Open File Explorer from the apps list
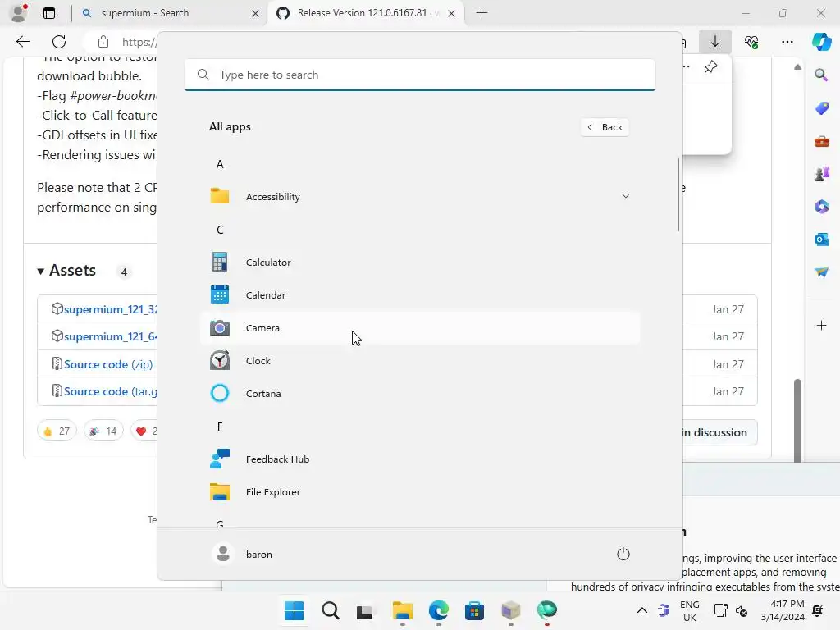 [419, 492]
